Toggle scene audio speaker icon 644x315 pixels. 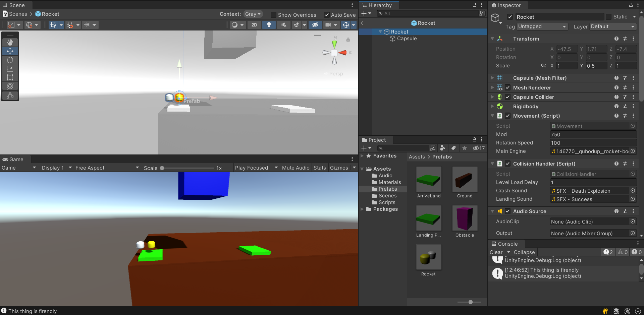284,25
